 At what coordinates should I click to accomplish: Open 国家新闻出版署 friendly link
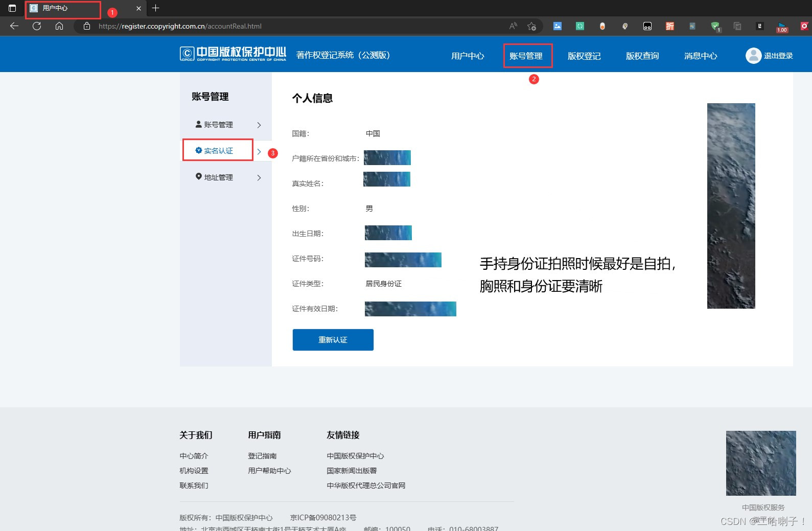[x=352, y=471]
